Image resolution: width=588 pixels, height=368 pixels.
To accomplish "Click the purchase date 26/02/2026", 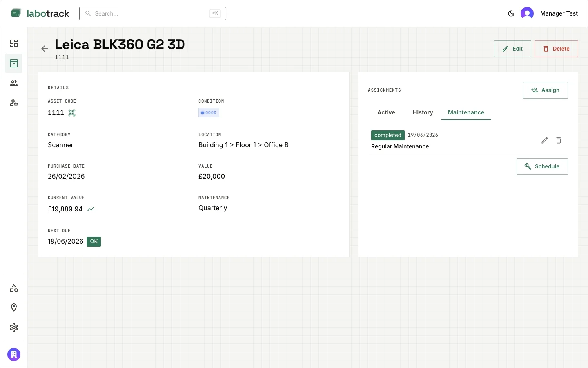I will 66,176.
